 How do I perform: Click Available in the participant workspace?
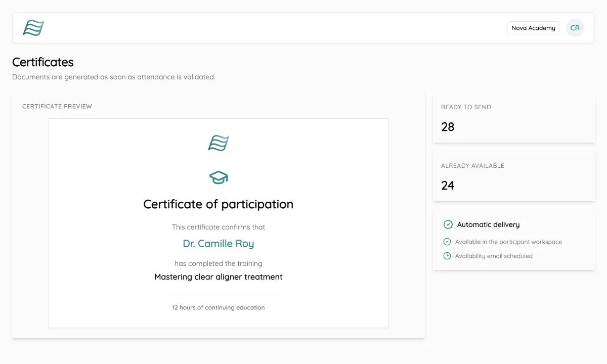(508, 242)
